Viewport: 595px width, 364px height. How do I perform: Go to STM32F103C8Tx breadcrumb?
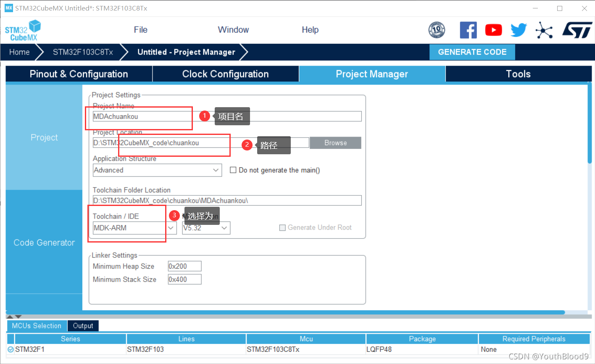83,52
